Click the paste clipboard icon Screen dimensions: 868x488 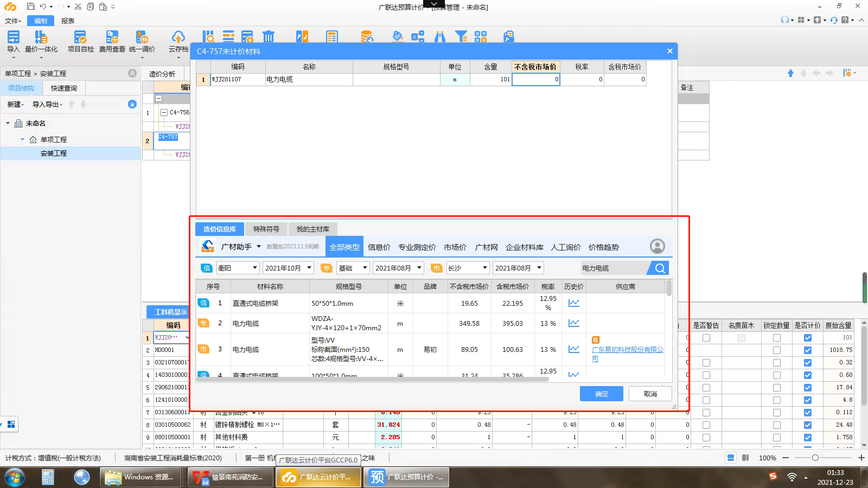pos(103,7)
